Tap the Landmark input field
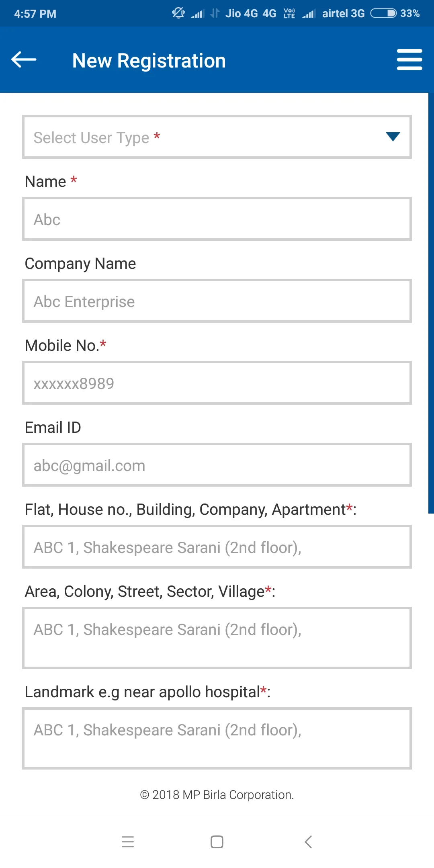Image resolution: width=434 pixels, height=868 pixels. pos(217,739)
